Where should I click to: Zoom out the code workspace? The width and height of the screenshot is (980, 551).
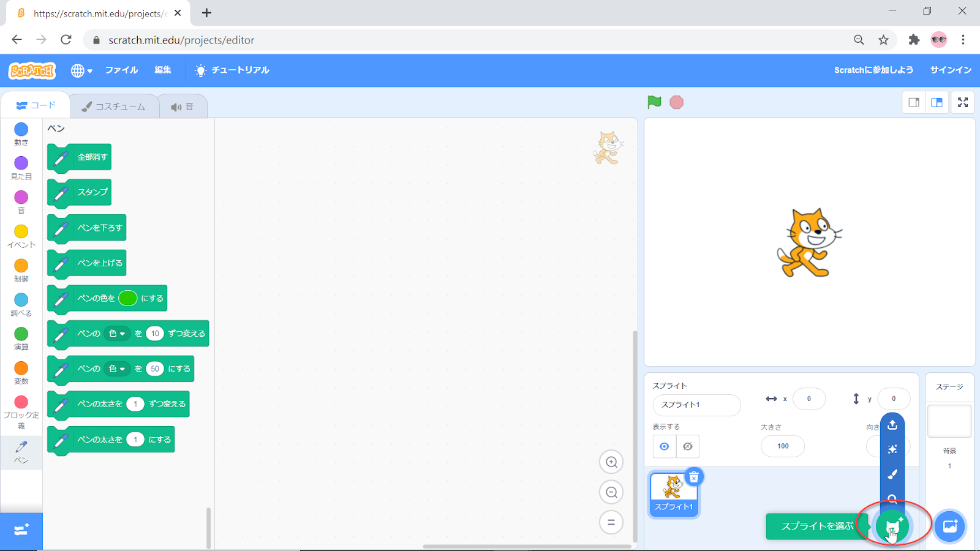tap(611, 492)
